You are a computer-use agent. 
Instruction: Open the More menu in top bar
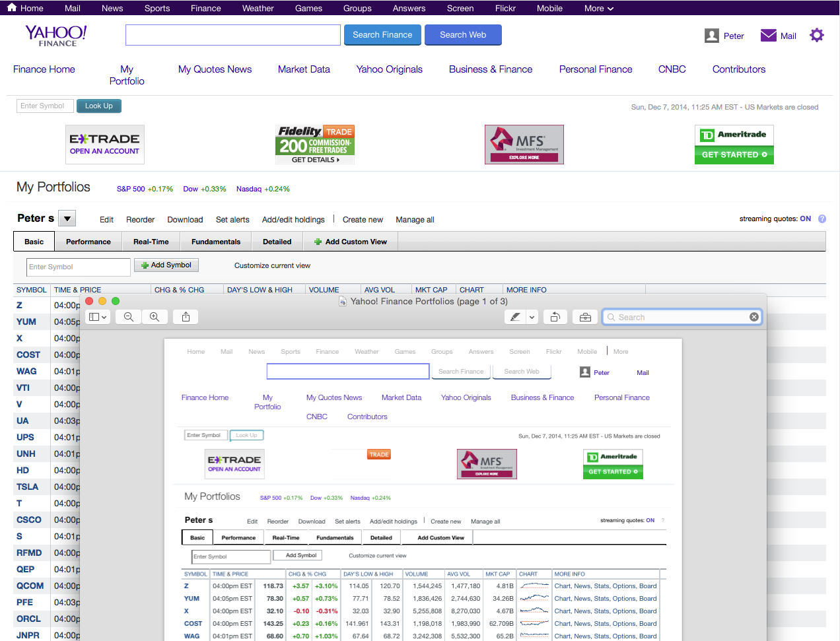pyautogui.click(x=599, y=9)
